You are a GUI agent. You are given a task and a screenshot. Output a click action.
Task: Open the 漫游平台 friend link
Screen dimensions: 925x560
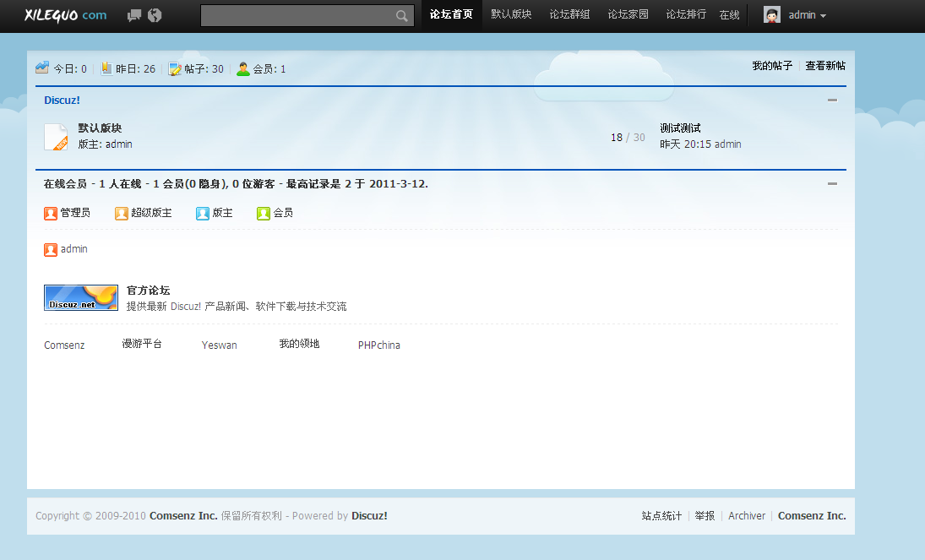tap(142, 344)
